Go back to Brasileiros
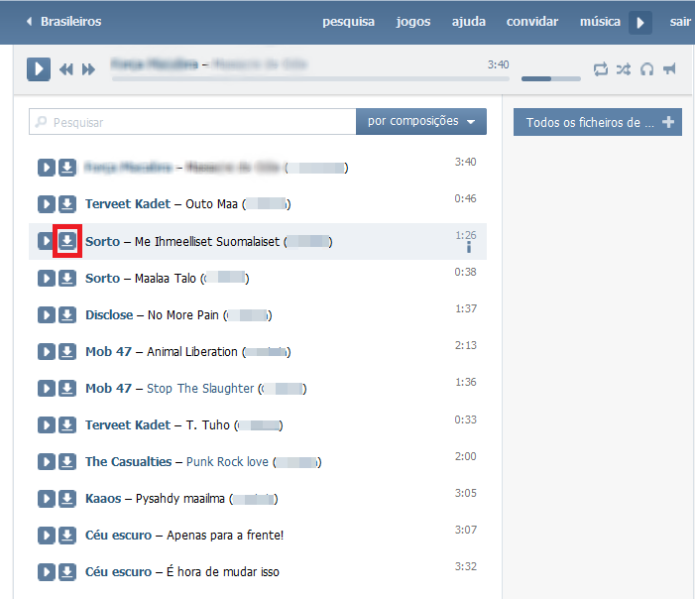Screen dimensions: 695x599 64,21
